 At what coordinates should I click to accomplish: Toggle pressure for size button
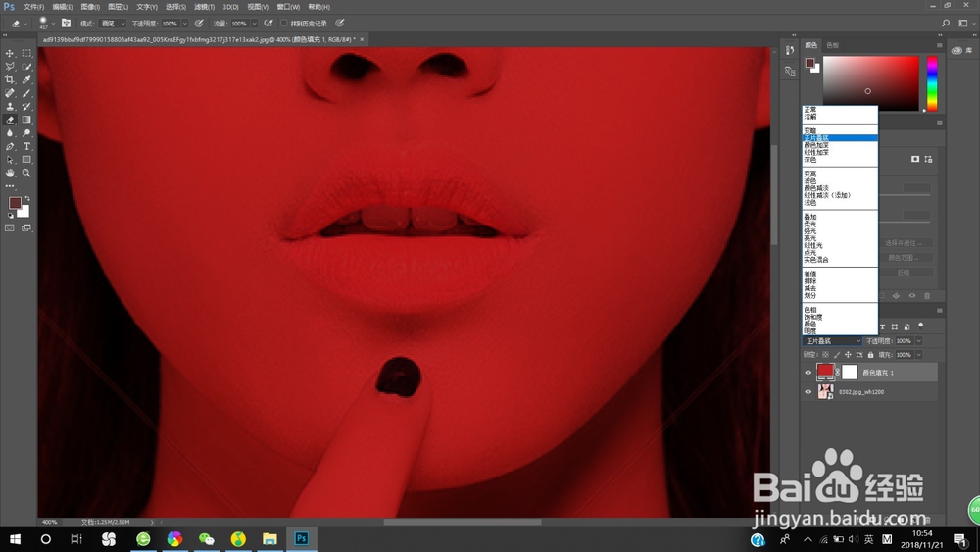(340, 24)
